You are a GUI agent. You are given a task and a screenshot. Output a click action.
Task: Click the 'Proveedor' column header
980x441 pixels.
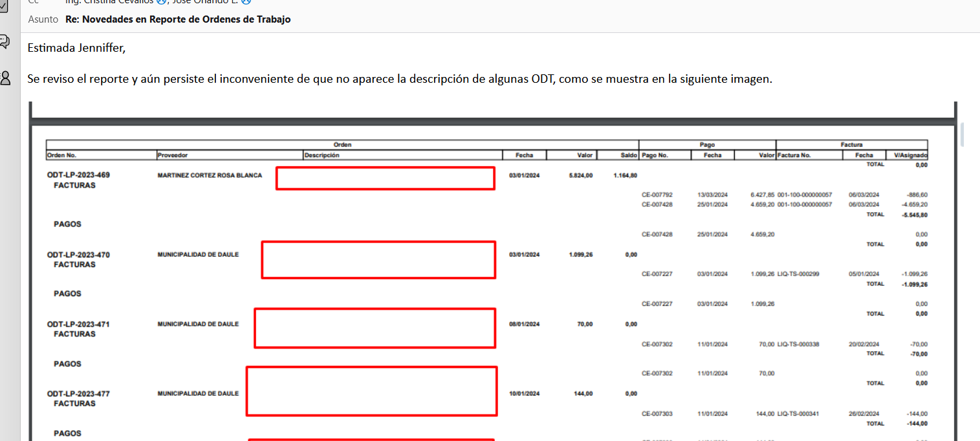[x=172, y=155]
